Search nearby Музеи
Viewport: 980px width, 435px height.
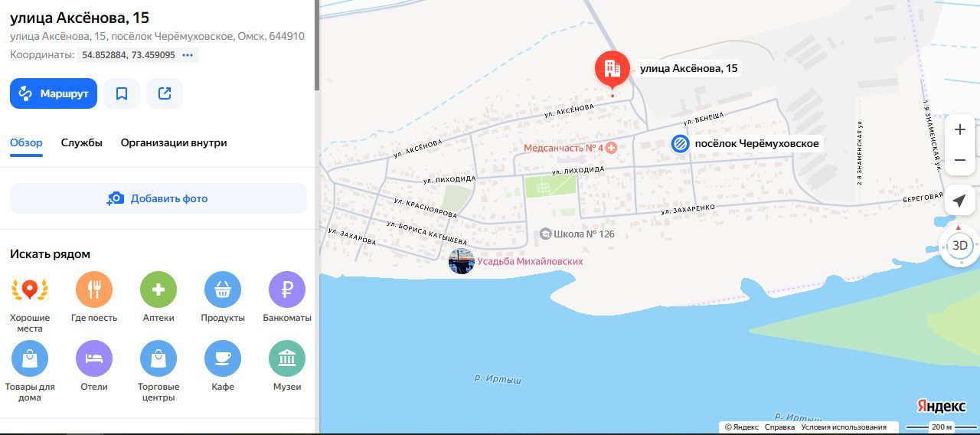coord(287,358)
